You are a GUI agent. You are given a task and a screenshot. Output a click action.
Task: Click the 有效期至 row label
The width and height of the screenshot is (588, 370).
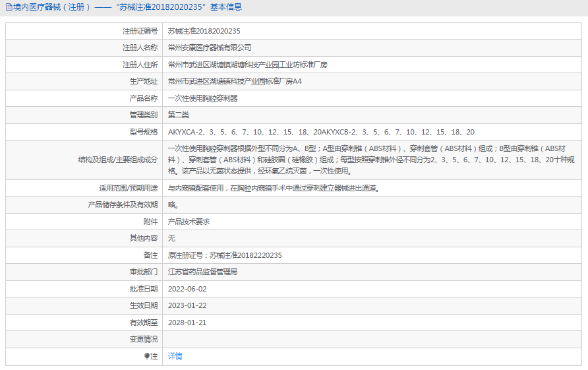(144, 323)
